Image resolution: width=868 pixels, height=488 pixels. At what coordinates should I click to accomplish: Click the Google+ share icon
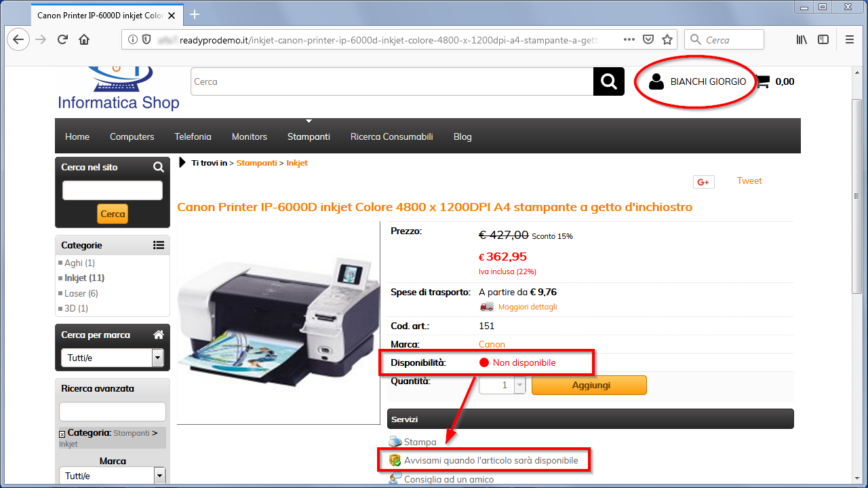click(x=703, y=182)
